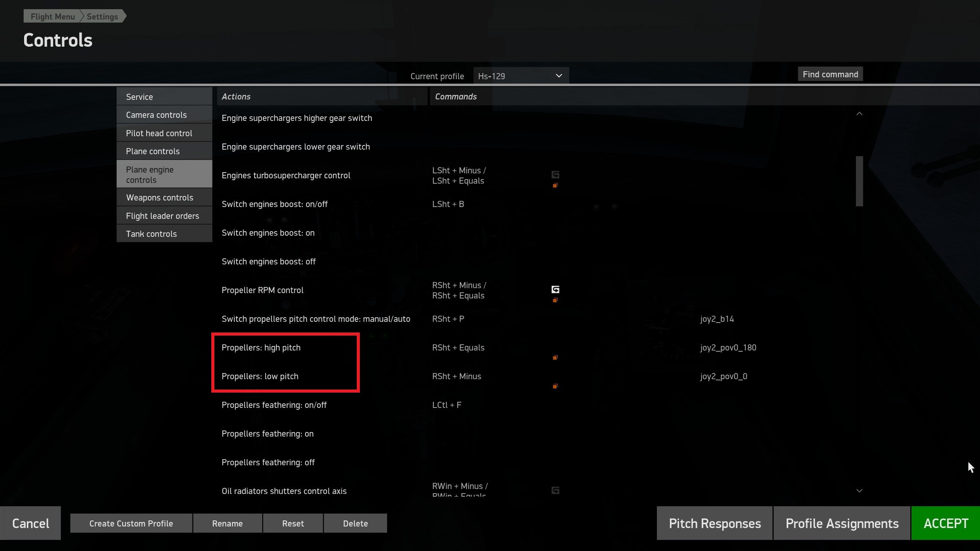Click the orange marker icon for Propeller RPM control
The height and width of the screenshot is (551, 980).
555,300
